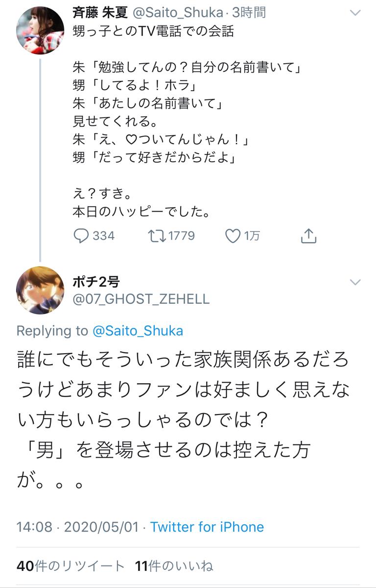Image resolution: width=376 pixels, height=588 pixels.
Task: Tap the reply speech bubble icon
Action: click(x=81, y=236)
